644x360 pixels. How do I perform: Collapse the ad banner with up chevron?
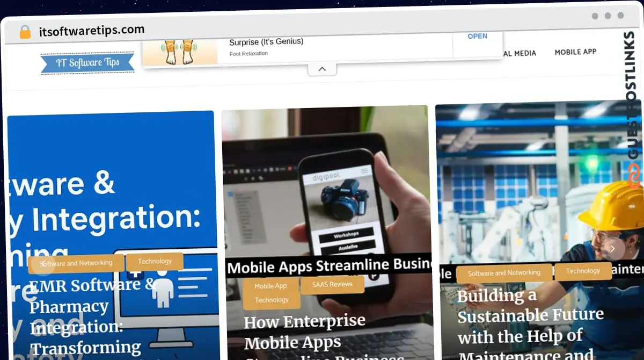click(322, 69)
